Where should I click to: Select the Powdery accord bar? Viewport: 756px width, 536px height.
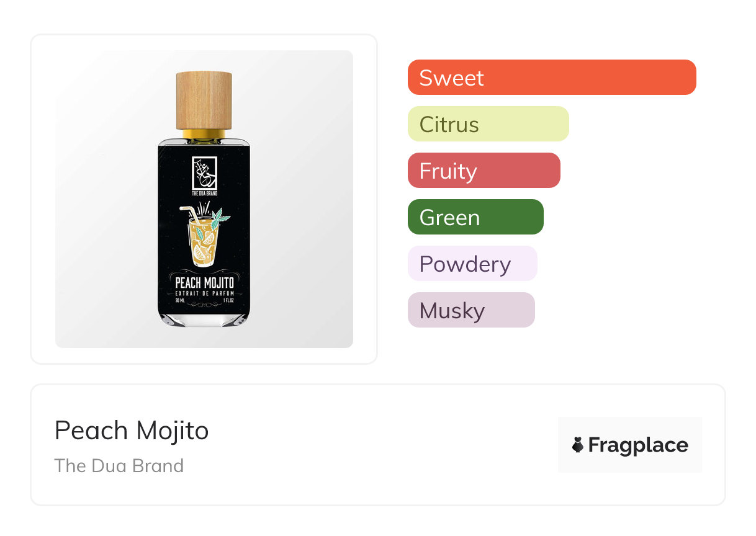click(x=472, y=264)
